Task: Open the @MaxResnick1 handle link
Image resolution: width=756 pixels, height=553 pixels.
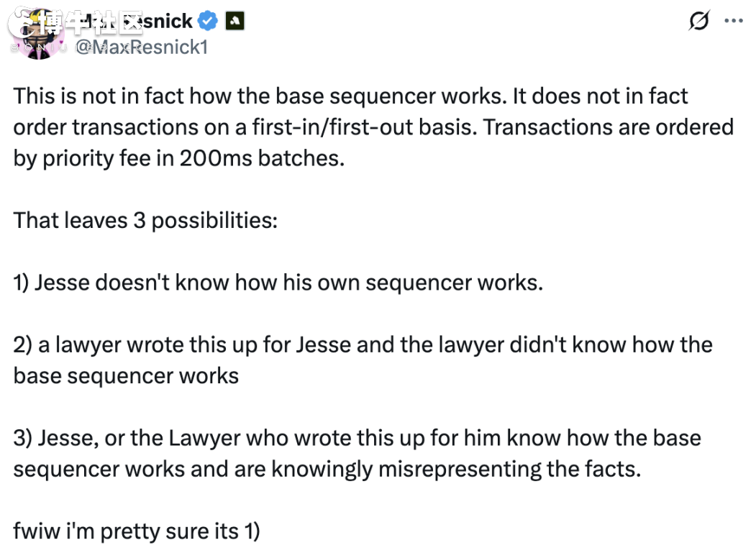Action: [x=142, y=47]
